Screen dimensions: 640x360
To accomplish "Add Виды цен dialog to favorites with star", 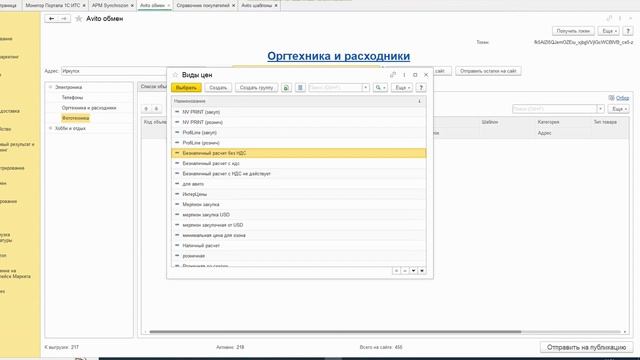I will click(x=175, y=75).
